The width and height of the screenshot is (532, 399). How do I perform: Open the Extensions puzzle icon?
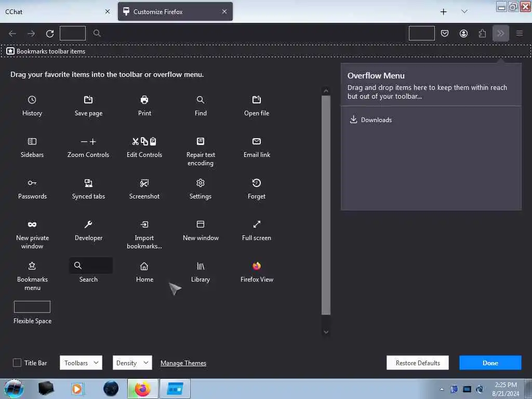(482, 33)
